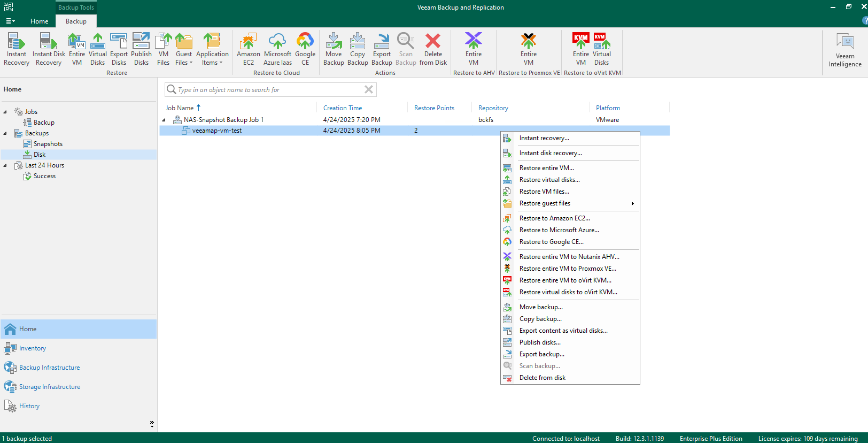Viewport: 868px width, 443px height.
Task: Click navigation pane overflow chevron
Action: (152, 424)
